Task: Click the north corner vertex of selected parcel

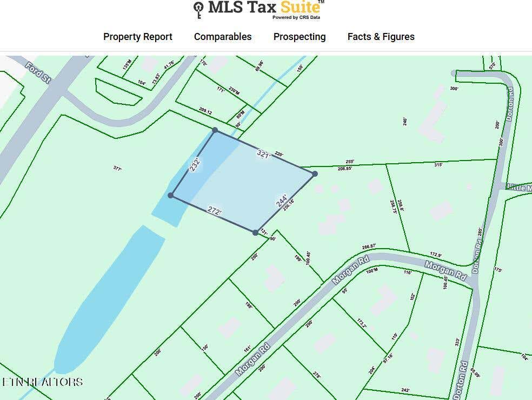Action: pos(215,130)
